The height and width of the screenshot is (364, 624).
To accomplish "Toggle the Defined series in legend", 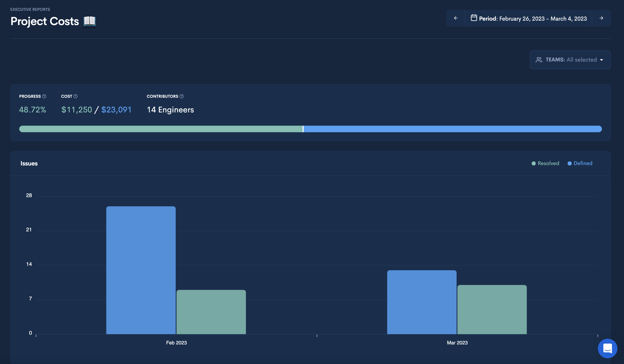I will (580, 163).
